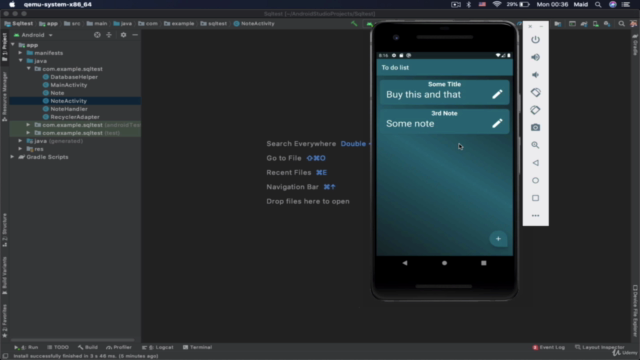Open the Build Variants side panel tab
The height and width of the screenshot is (360, 640).
tap(4, 276)
